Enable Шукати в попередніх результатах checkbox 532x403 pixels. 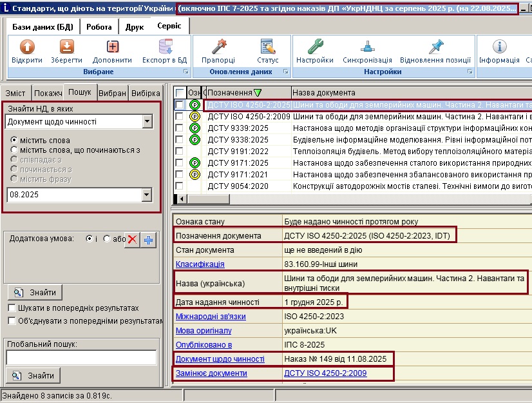click(12, 308)
